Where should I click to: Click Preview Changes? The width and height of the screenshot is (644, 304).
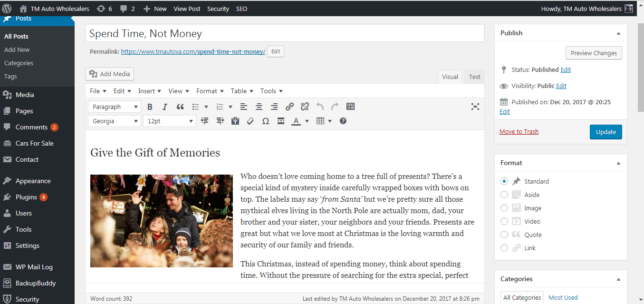(x=594, y=53)
